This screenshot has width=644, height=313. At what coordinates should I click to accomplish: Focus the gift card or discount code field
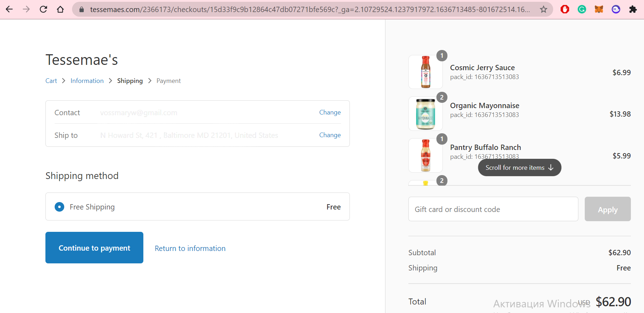(493, 209)
